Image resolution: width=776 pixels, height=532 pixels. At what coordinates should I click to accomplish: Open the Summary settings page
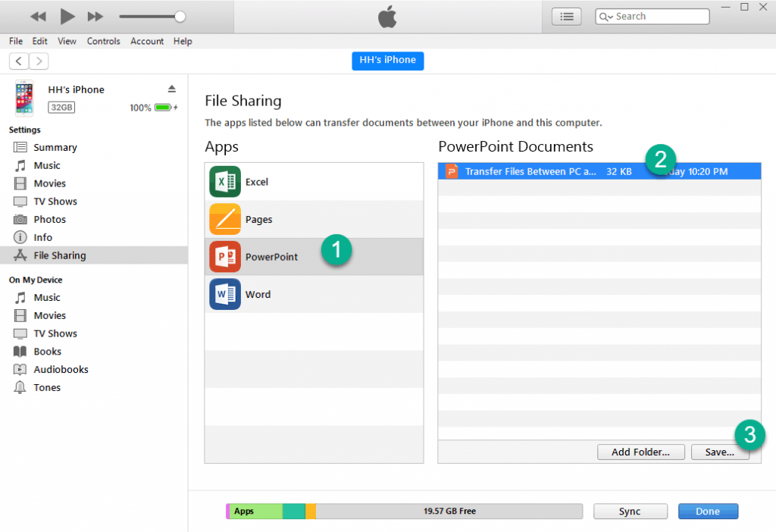(x=56, y=147)
